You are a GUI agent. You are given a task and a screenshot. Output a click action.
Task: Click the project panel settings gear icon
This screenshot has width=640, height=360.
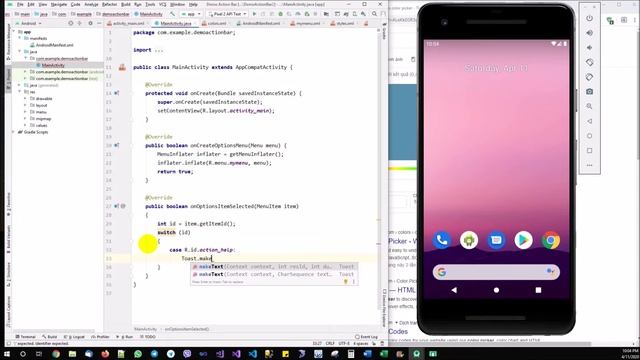[91, 23]
